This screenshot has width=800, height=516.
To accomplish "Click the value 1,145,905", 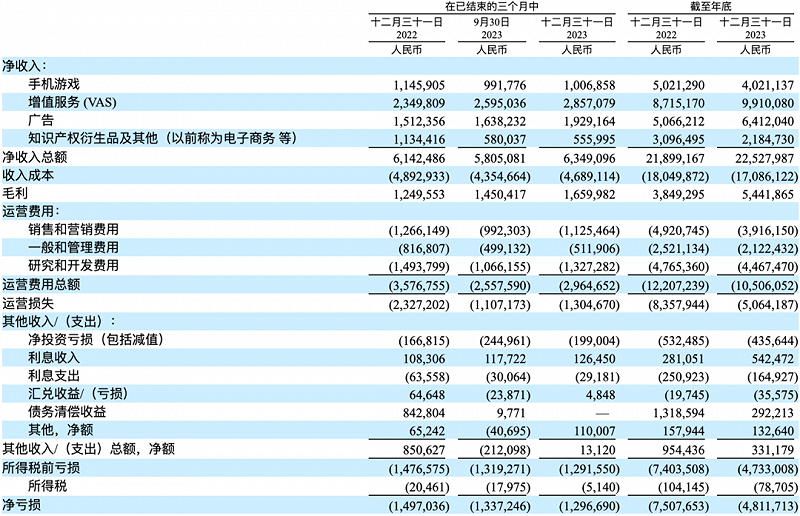I will (419, 85).
